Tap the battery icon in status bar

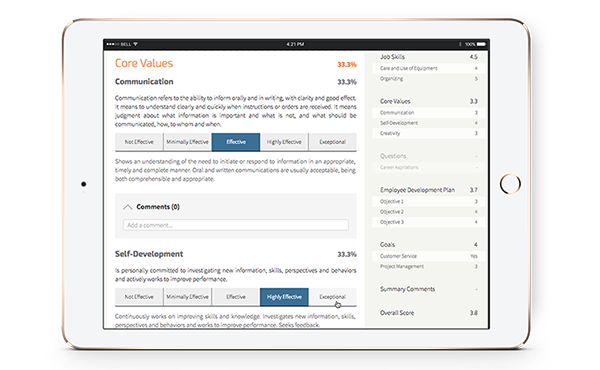click(x=481, y=44)
